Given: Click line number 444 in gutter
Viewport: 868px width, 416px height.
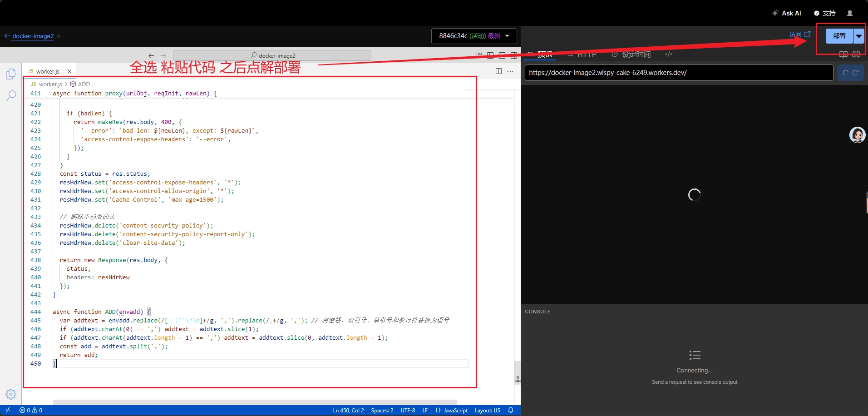Looking at the screenshot, I should pos(35,312).
